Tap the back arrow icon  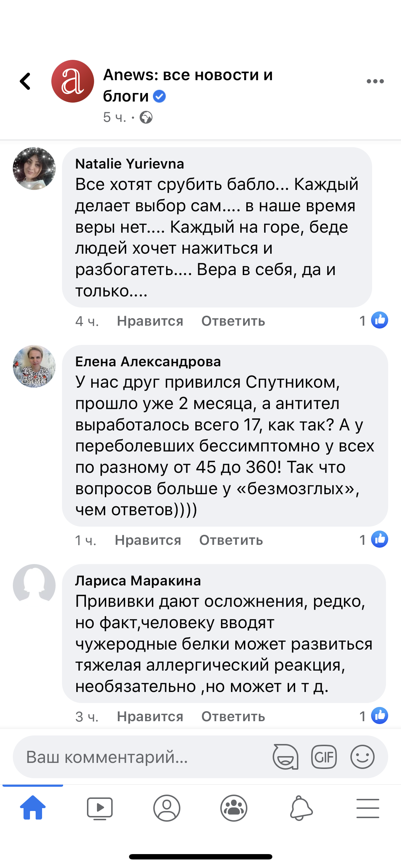pos(25,81)
